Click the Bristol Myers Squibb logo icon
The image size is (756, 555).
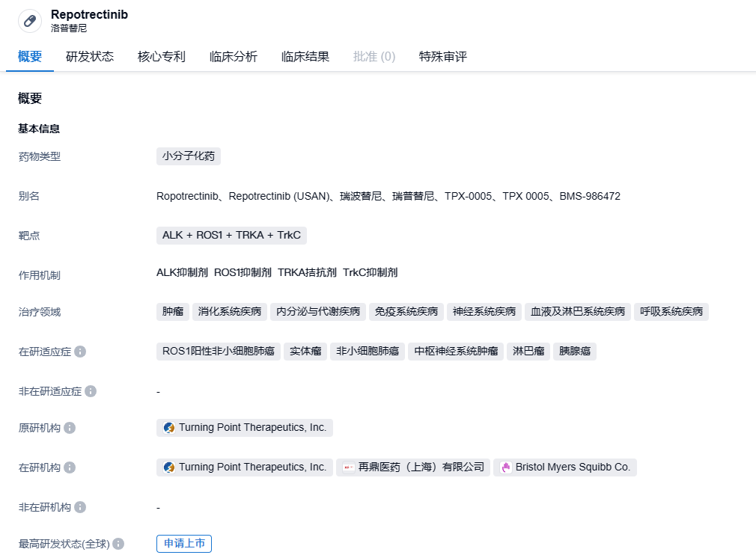[x=506, y=467]
